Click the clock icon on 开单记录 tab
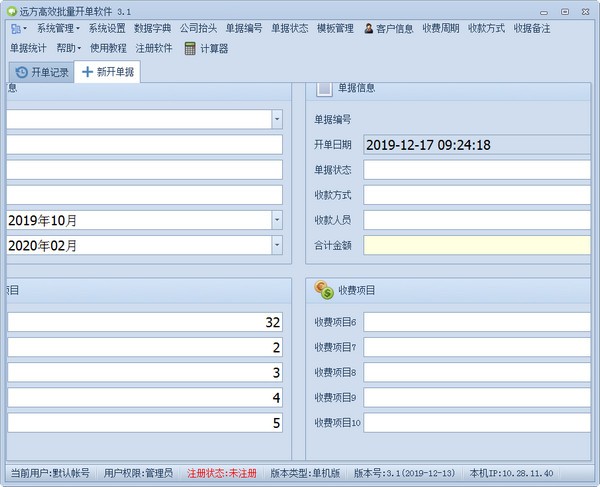The width and height of the screenshot is (600, 487). click(x=21, y=72)
